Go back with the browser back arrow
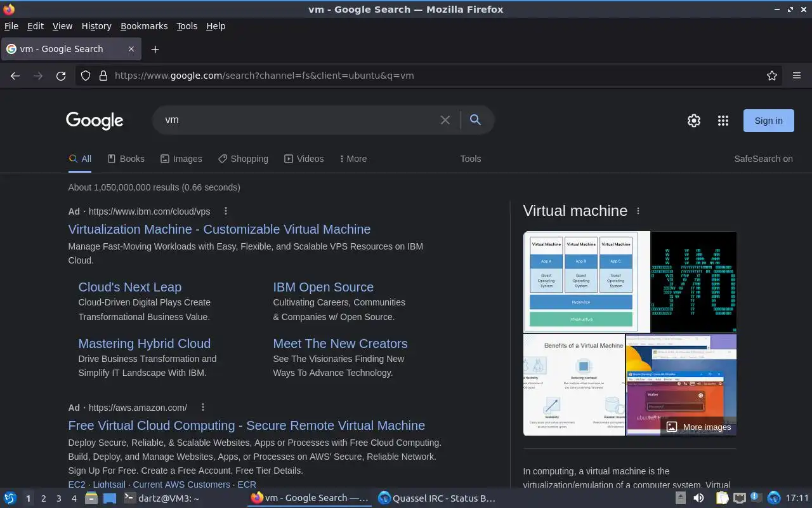Screen dimensions: 812x508 (15, 76)
